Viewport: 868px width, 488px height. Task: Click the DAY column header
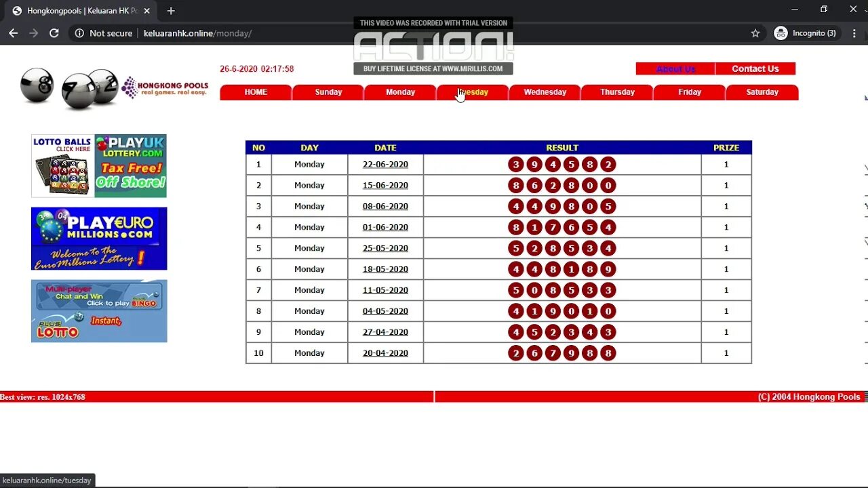coord(309,148)
